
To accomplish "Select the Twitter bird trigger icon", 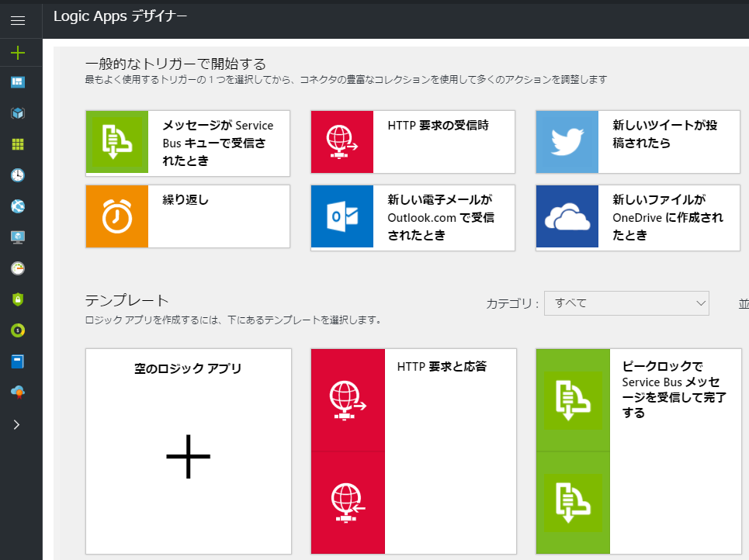I will coord(567,142).
